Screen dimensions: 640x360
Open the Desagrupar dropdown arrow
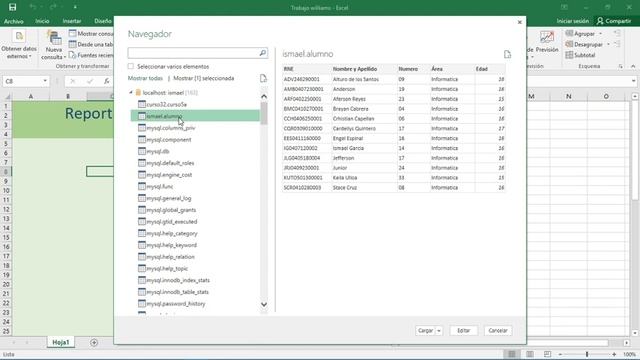tap(608, 44)
